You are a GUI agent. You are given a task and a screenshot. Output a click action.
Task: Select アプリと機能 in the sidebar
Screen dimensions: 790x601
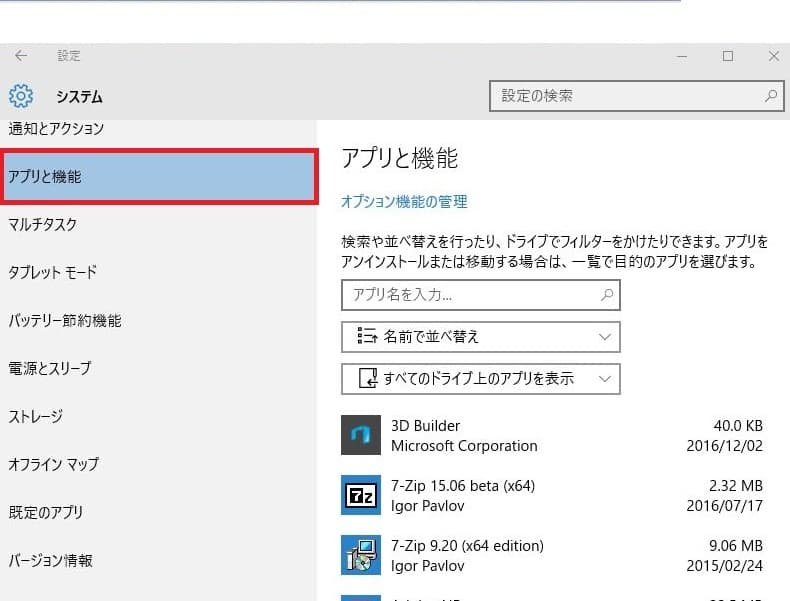tap(159, 176)
